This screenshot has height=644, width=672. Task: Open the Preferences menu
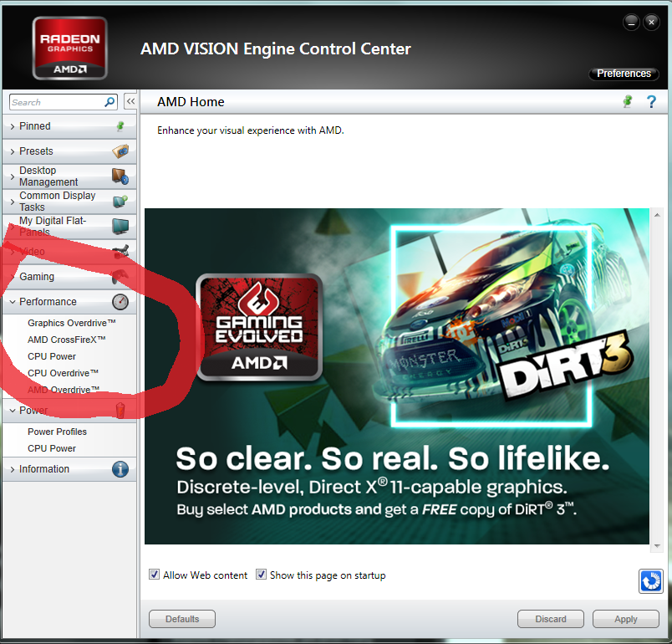624,74
